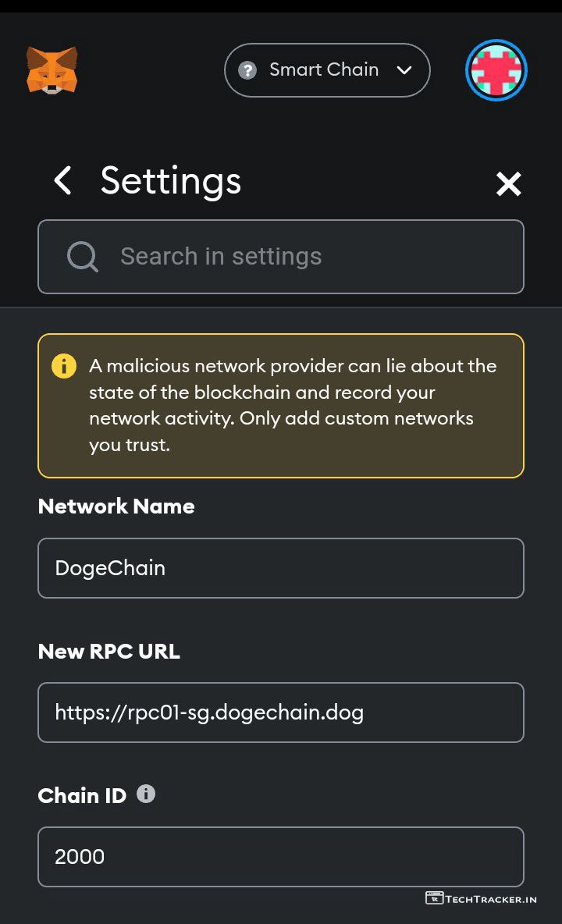
Task: Click the malicious network provider warning text
Action: [293, 405]
